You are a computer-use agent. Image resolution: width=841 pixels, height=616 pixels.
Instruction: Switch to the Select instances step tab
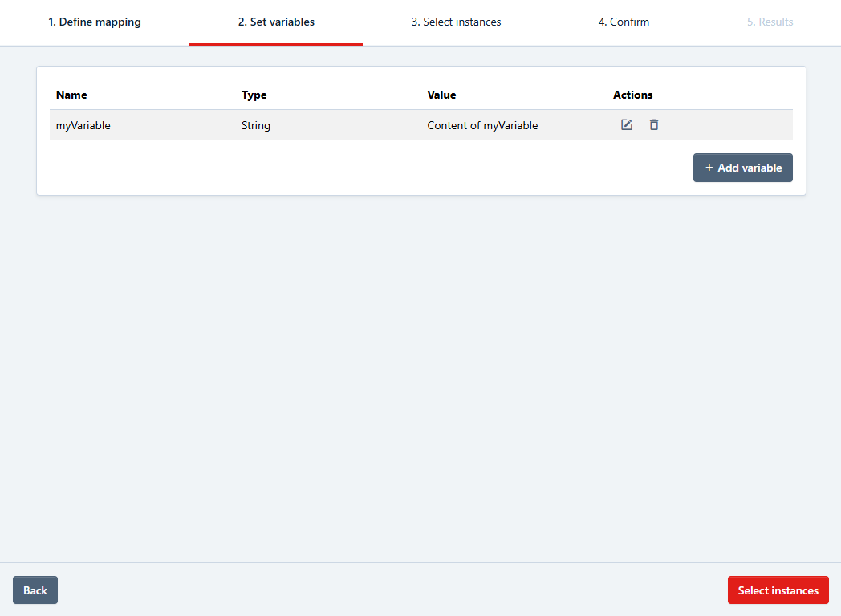pyautogui.click(x=456, y=22)
